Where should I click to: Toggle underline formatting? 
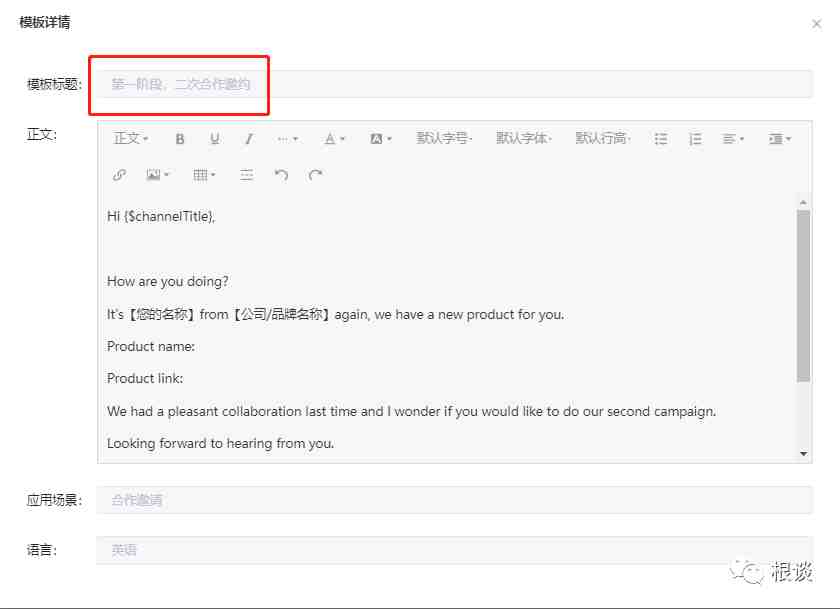coord(215,139)
